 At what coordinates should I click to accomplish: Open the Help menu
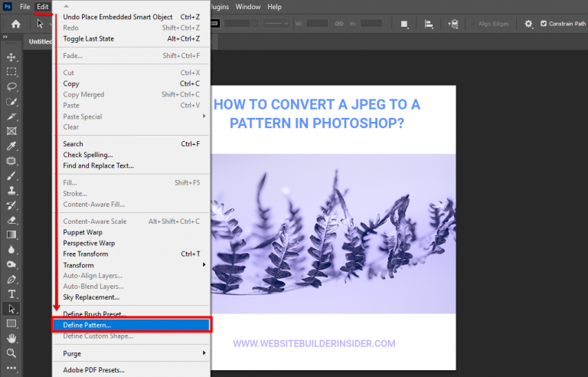click(274, 7)
